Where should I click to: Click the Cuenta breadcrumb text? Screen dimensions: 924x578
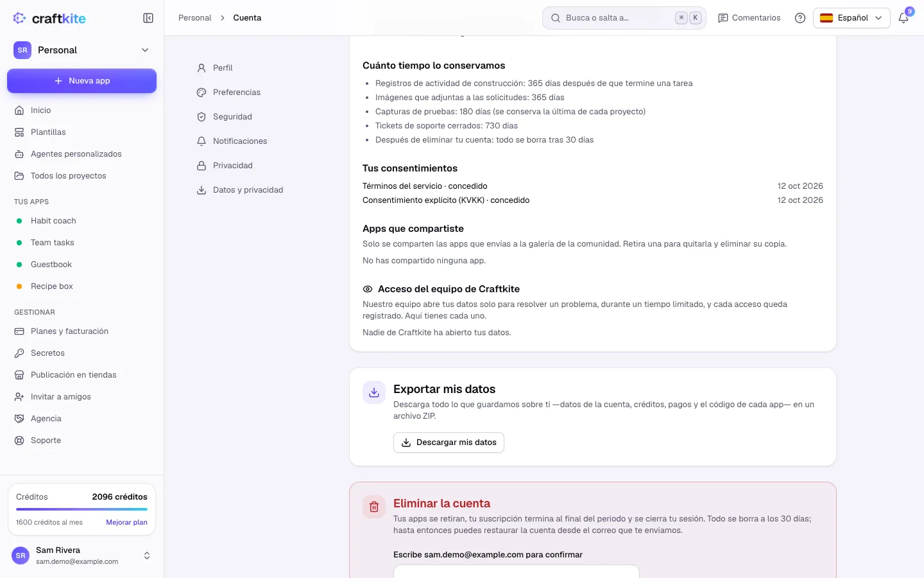click(x=247, y=18)
